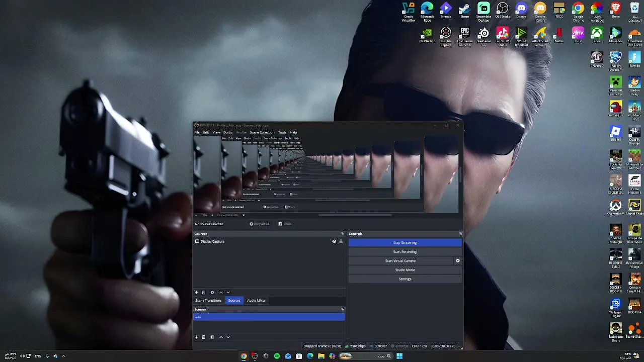644x362 pixels.
Task: Start the Virtual Camera
Action: point(400,261)
